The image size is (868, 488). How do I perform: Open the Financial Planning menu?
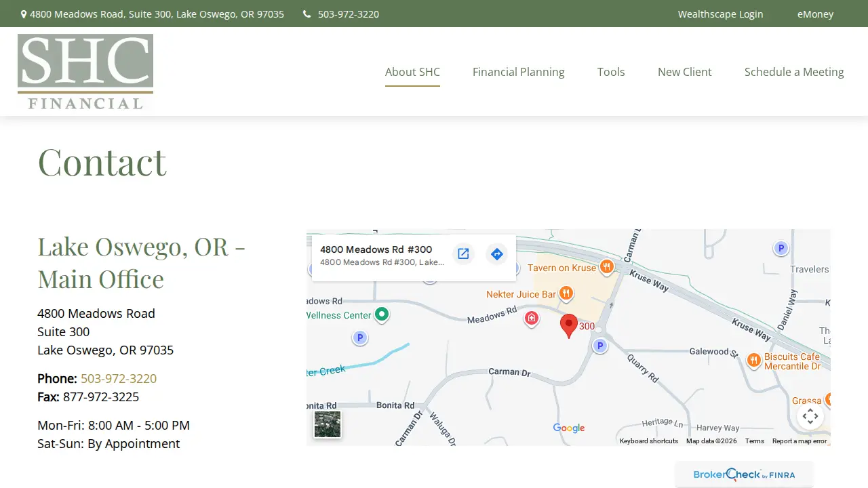point(519,72)
